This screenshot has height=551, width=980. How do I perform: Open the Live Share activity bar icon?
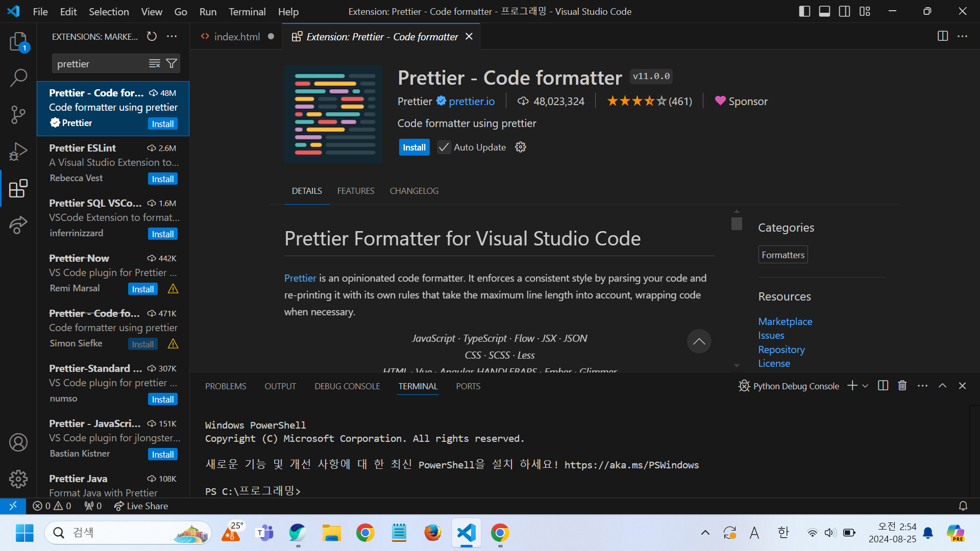tap(18, 225)
